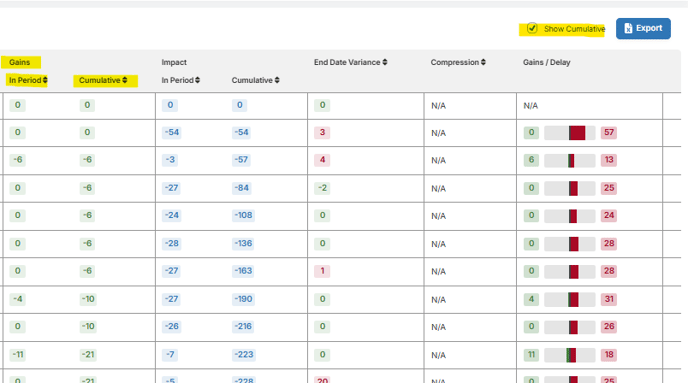Click Impact In Period value -26

pos(172,326)
